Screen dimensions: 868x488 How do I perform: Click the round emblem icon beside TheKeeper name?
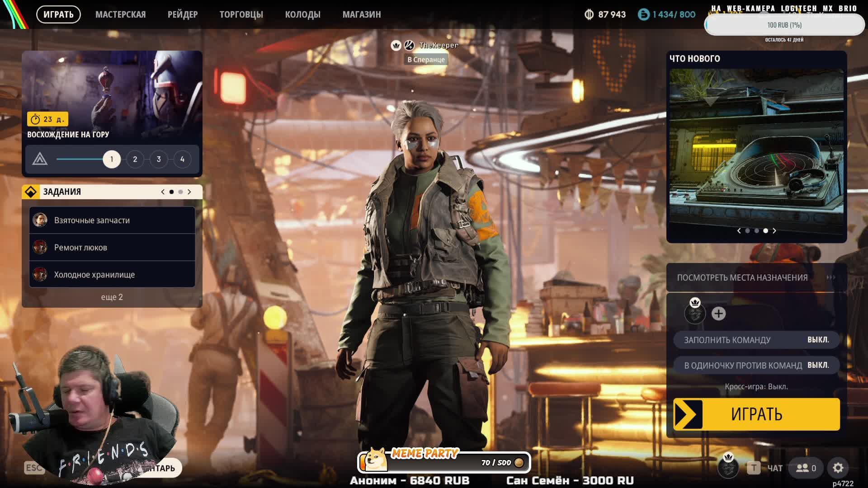(409, 45)
